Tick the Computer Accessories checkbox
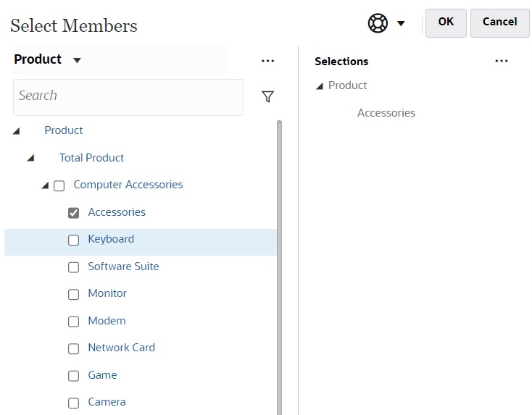 [59, 185]
